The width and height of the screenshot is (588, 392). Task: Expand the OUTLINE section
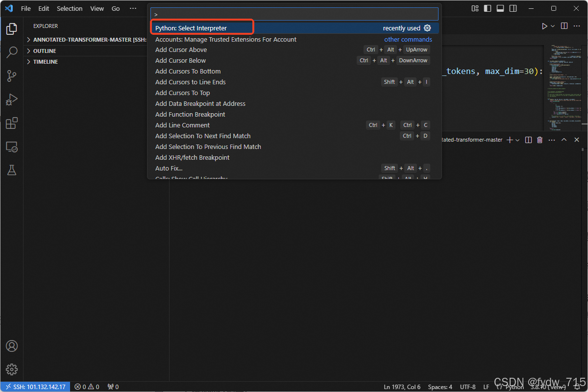tap(85, 51)
